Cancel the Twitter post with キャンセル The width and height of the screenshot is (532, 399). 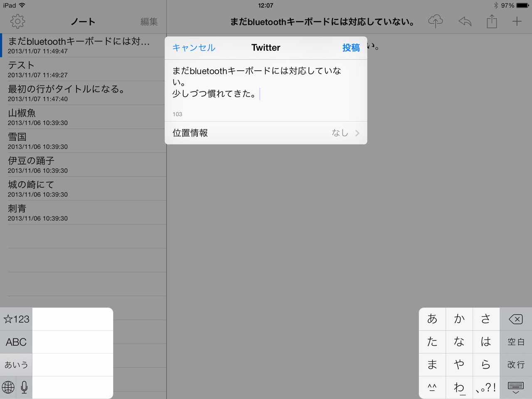[x=194, y=48]
